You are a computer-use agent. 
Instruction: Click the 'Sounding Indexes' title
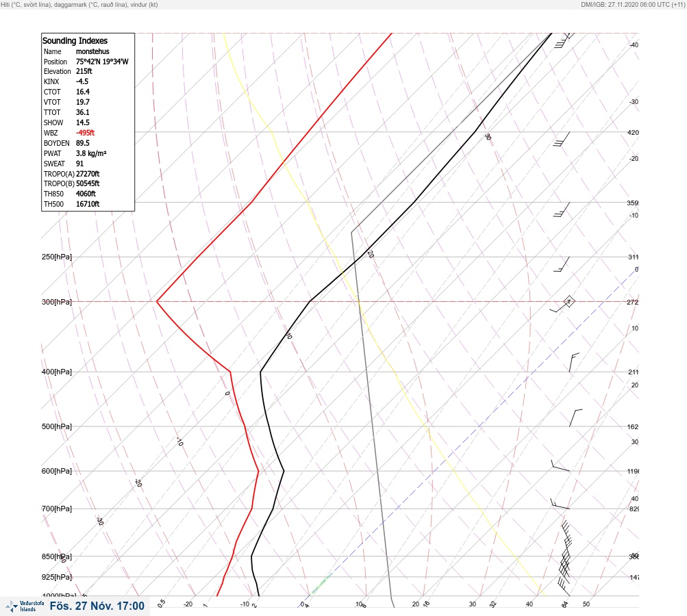point(75,40)
